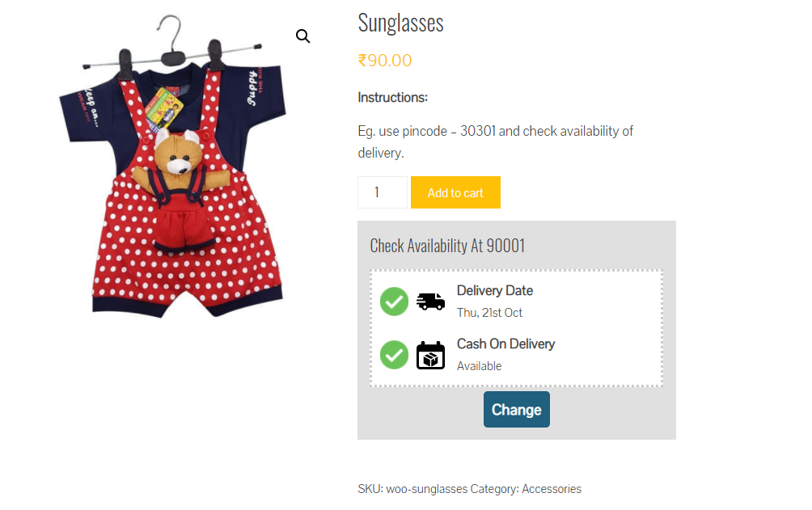The width and height of the screenshot is (812, 510).
Task: Click the green checkmark beside Delivery Date
Action: pyautogui.click(x=394, y=301)
